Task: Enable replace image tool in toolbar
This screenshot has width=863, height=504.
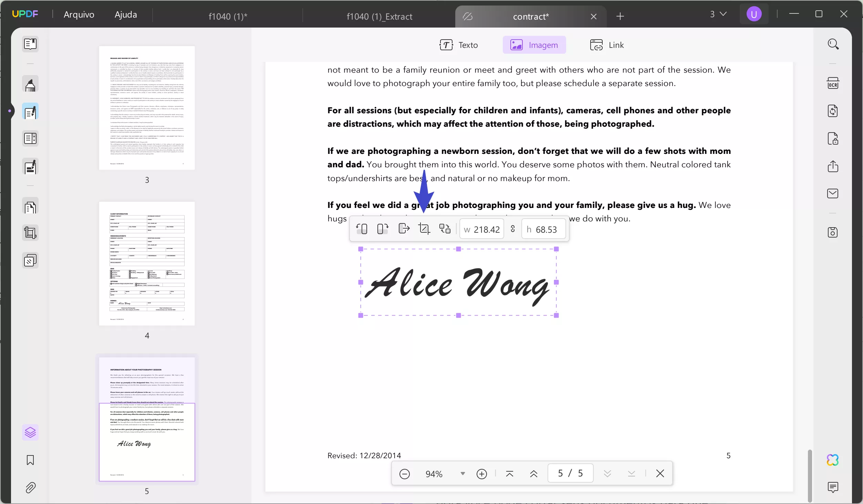Action: tap(445, 229)
